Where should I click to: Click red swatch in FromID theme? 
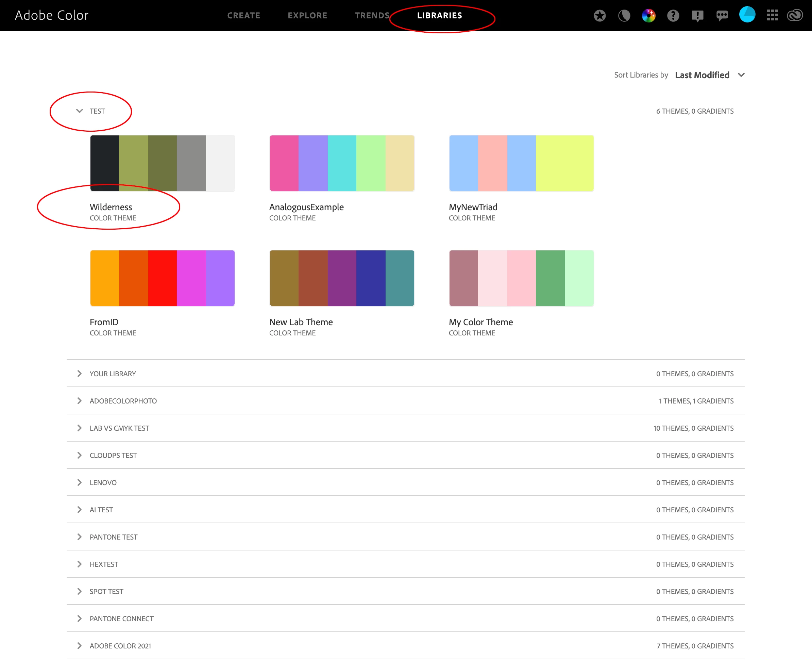[162, 278]
